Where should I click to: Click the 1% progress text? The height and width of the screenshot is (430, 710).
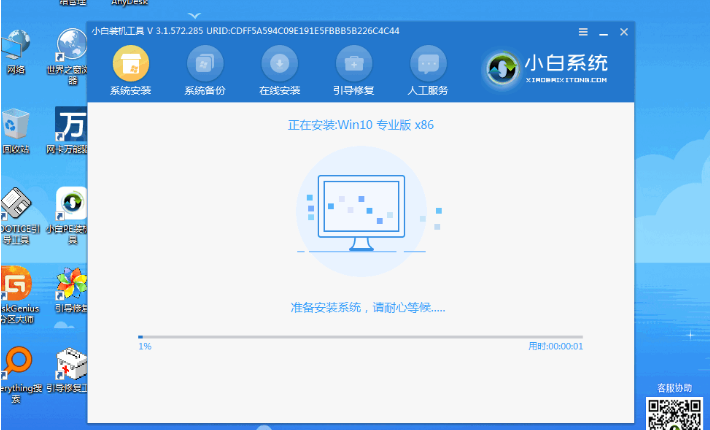point(145,346)
